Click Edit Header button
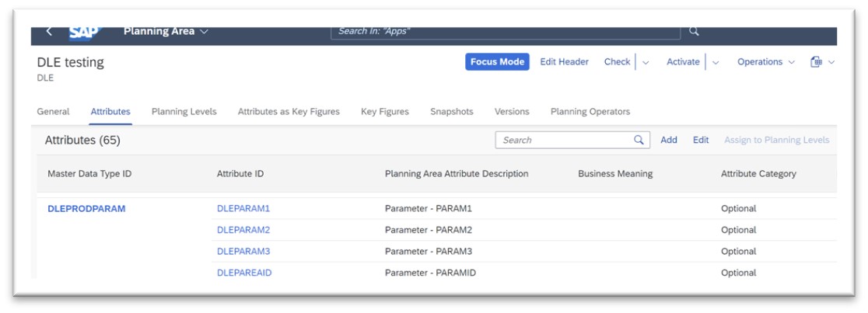 pos(564,62)
